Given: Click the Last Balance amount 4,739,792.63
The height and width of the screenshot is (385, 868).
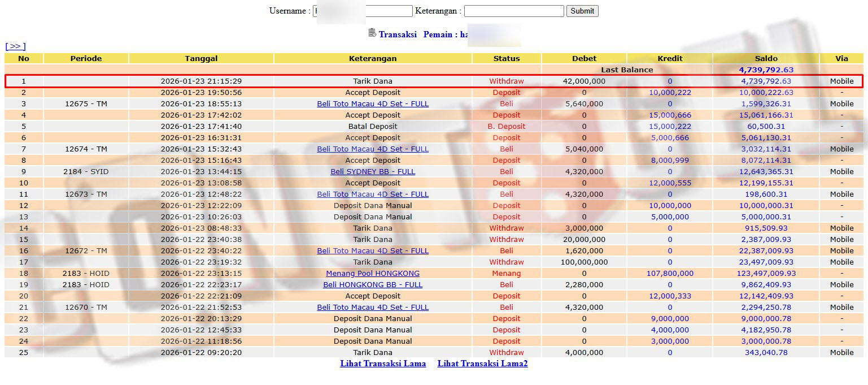Looking at the screenshot, I should click(x=766, y=70).
